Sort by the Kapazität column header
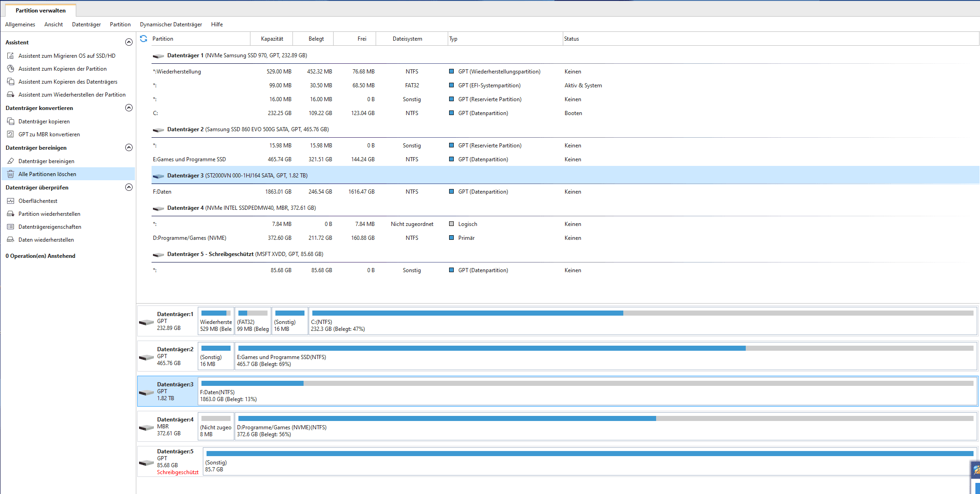The height and width of the screenshot is (494, 980). click(x=272, y=39)
